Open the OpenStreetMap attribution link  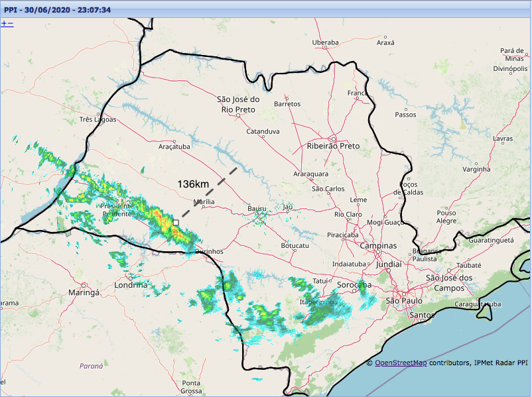pyautogui.click(x=401, y=363)
